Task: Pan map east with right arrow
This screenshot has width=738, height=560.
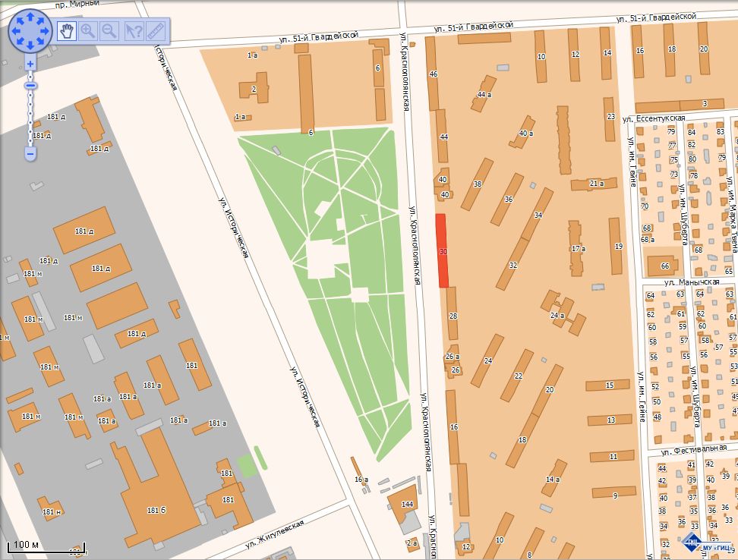Action: coord(44,31)
